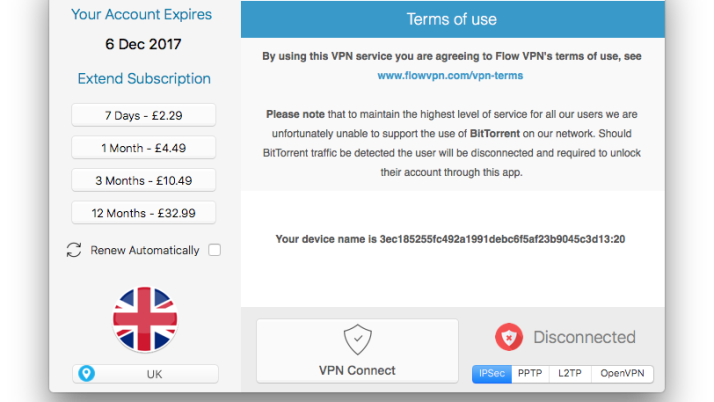Open the UK location selector
This screenshot has width=714, height=402.
[145, 374]
